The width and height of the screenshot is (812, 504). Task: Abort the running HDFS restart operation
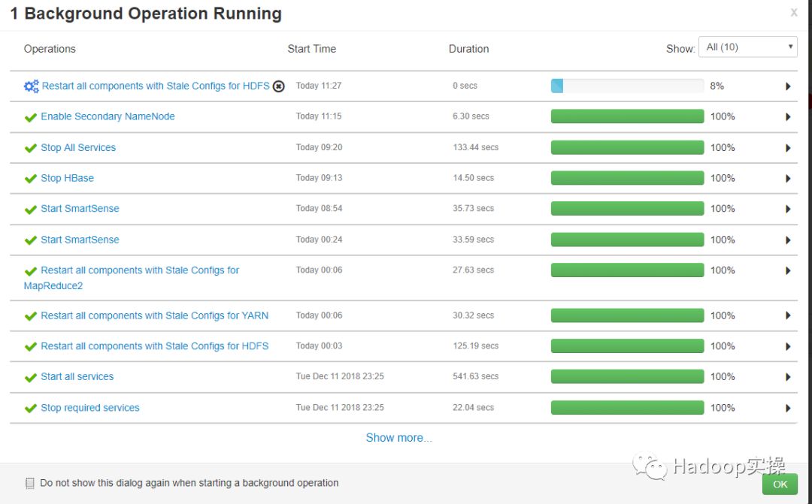click(278, 86)
